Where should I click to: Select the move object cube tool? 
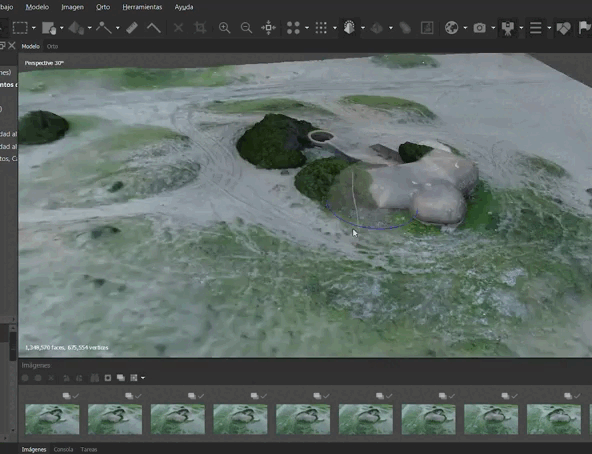point(76,28)
